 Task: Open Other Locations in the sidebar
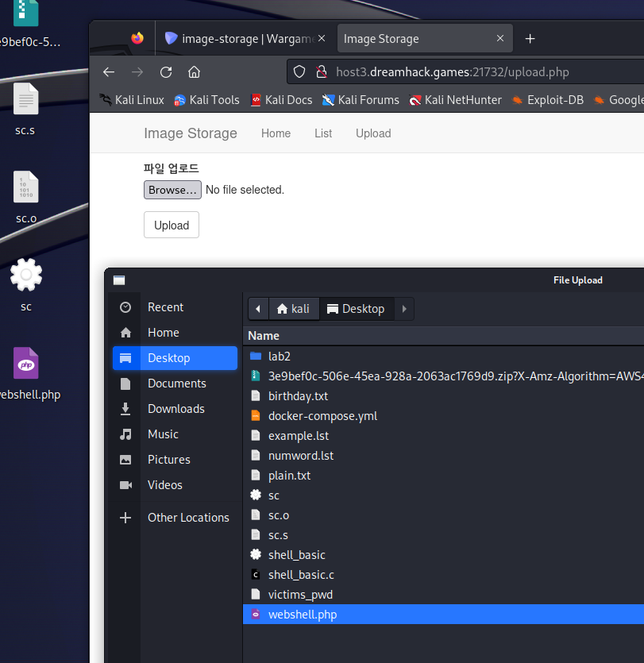[175, 518]
